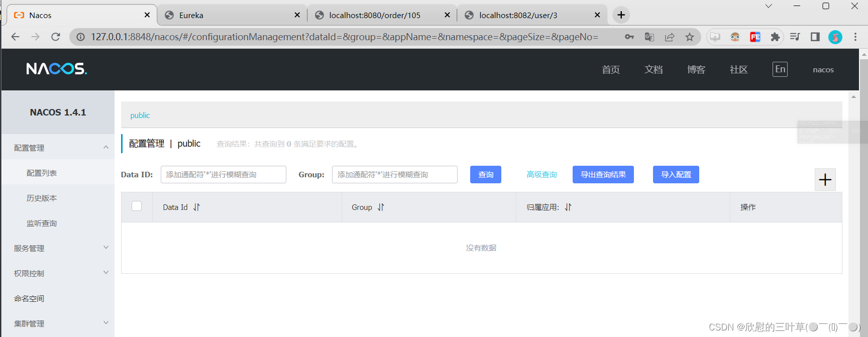This screenshot has height=337, width=868.
Task: Close the localhost:8082/user/3 tab
Action: tap(597, 15)
